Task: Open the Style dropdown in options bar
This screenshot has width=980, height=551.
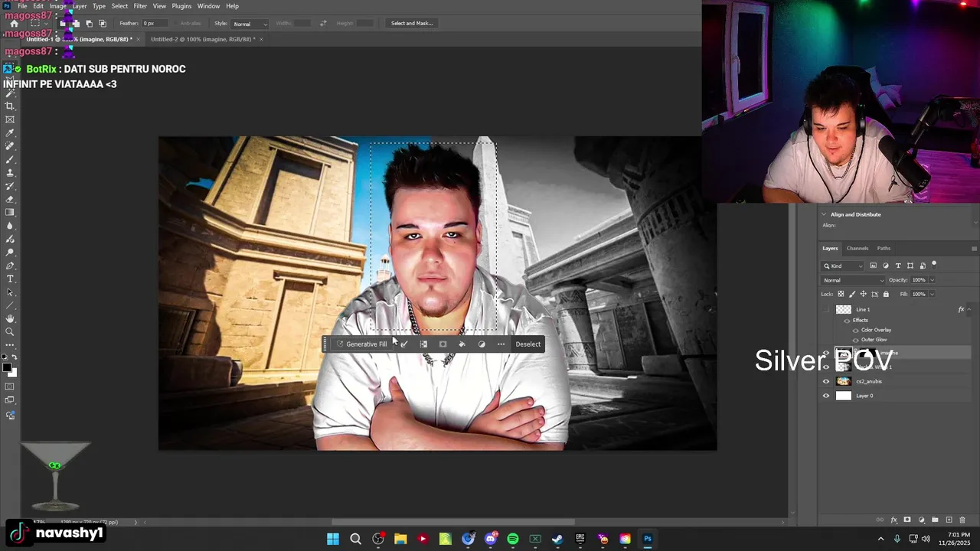Action: point(250,24)
